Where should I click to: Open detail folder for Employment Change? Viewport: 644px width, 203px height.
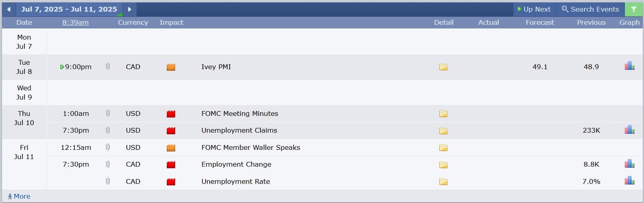pos(443,165)
